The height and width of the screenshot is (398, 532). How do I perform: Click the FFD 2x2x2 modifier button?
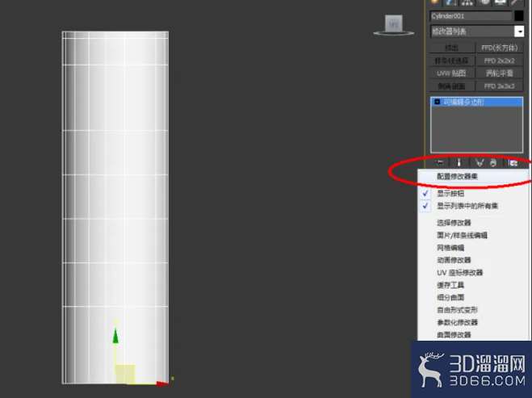click(x=500, y=61)
